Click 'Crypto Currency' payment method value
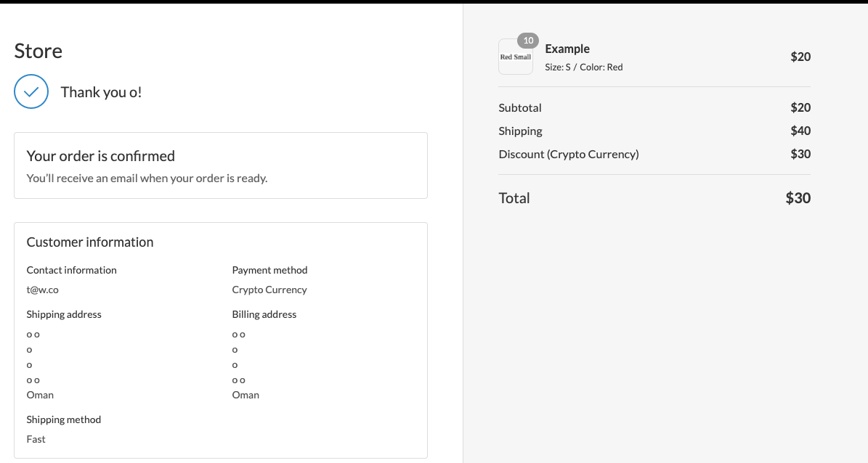The width and height of the screenshot is (868, 463). 269,290
